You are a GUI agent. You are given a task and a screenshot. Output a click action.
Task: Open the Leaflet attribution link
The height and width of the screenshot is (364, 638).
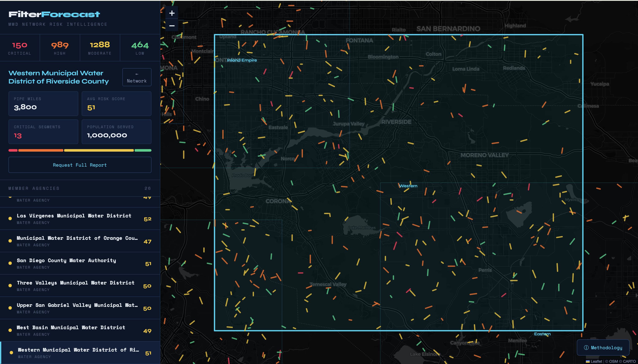[x=594, y=361]
